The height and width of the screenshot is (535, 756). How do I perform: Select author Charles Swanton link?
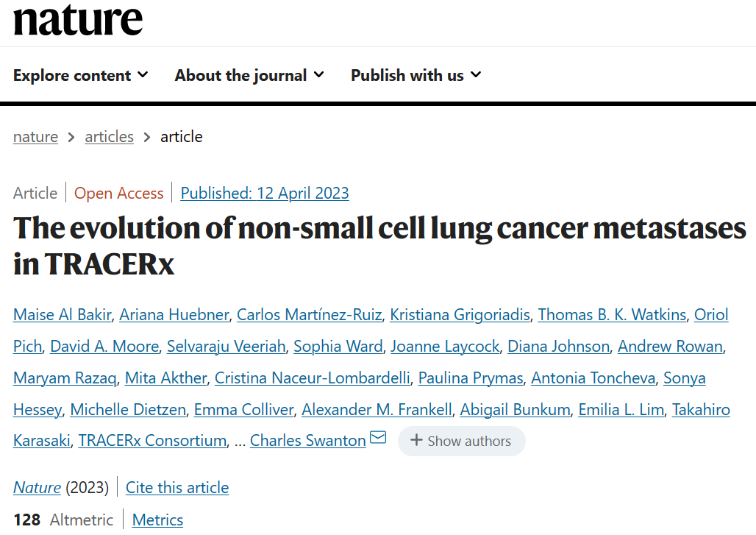click(x=307, y=441)
